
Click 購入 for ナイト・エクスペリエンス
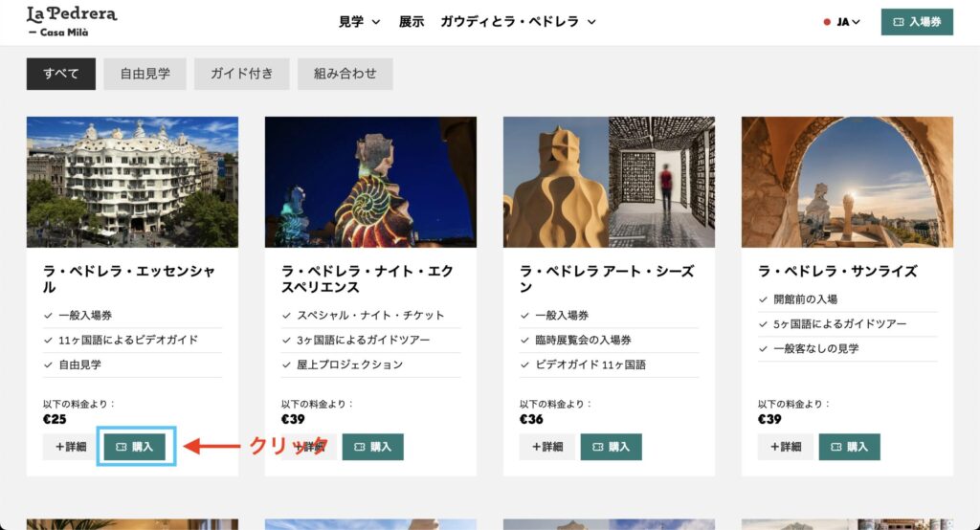point(373,447)
